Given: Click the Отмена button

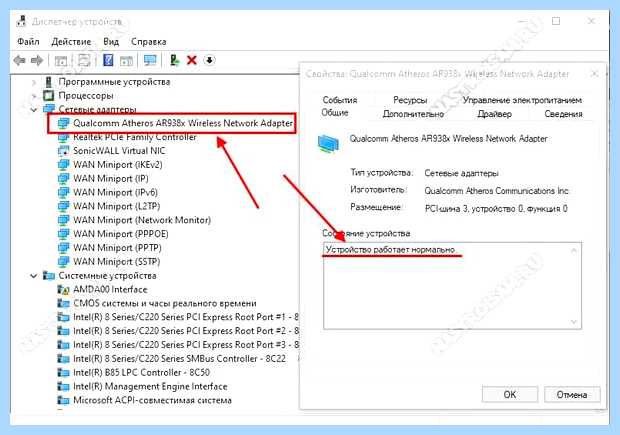Looking at the screenshot, I should coord(572,394).
